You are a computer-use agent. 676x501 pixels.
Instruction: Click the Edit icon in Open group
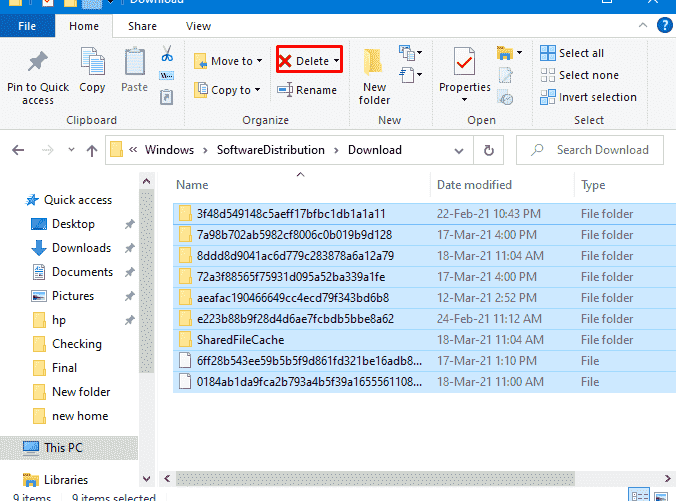[x=506, y=75]
